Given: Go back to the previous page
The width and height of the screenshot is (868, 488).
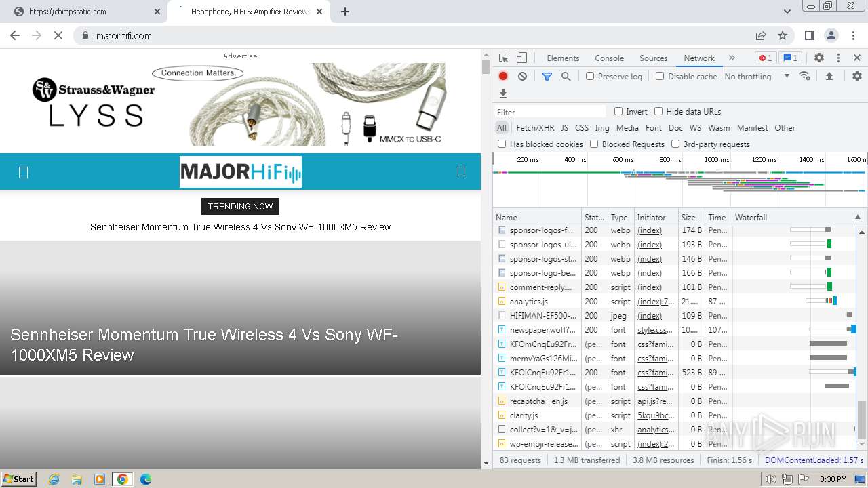Looking at the screenshot, I should [15, 36].
